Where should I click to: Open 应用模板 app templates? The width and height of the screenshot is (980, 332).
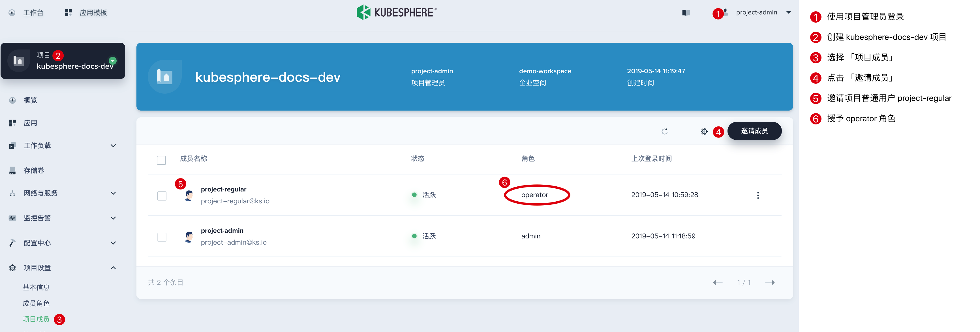click(x=93, y=12)
